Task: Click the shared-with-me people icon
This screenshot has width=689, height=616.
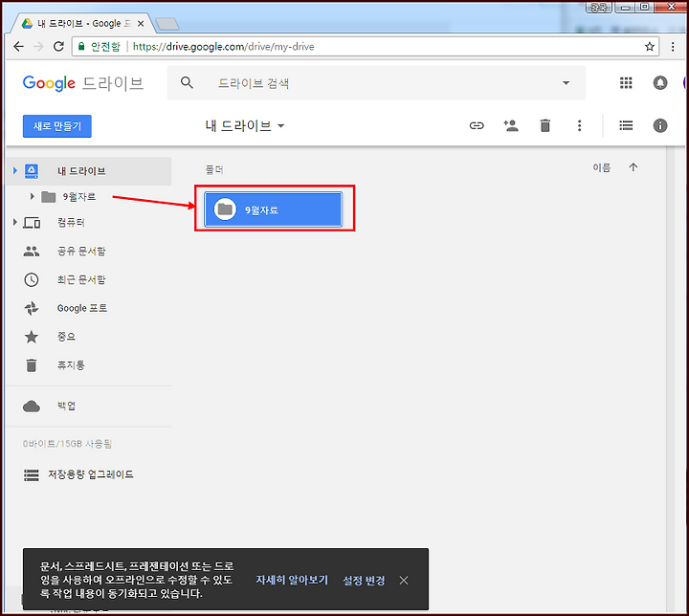Action: tap(32, 252)
